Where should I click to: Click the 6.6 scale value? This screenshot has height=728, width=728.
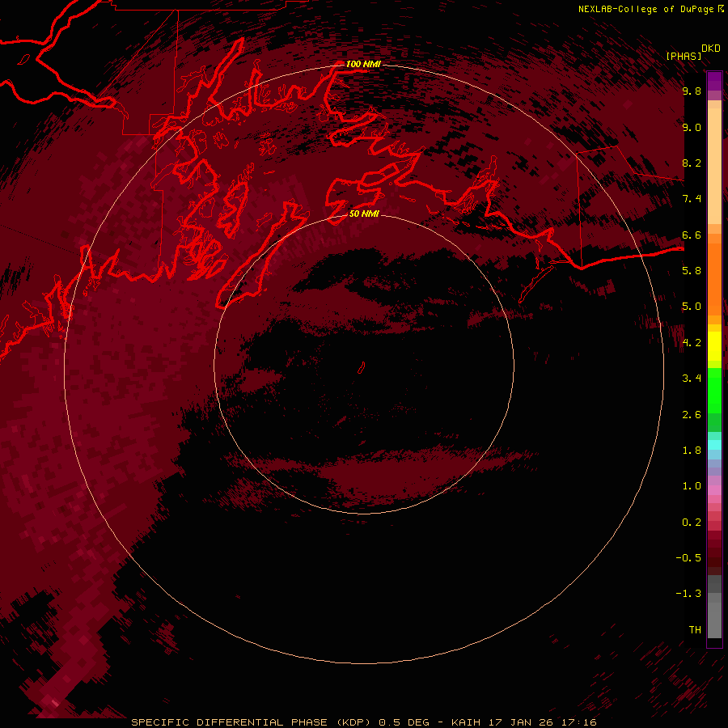692,235
